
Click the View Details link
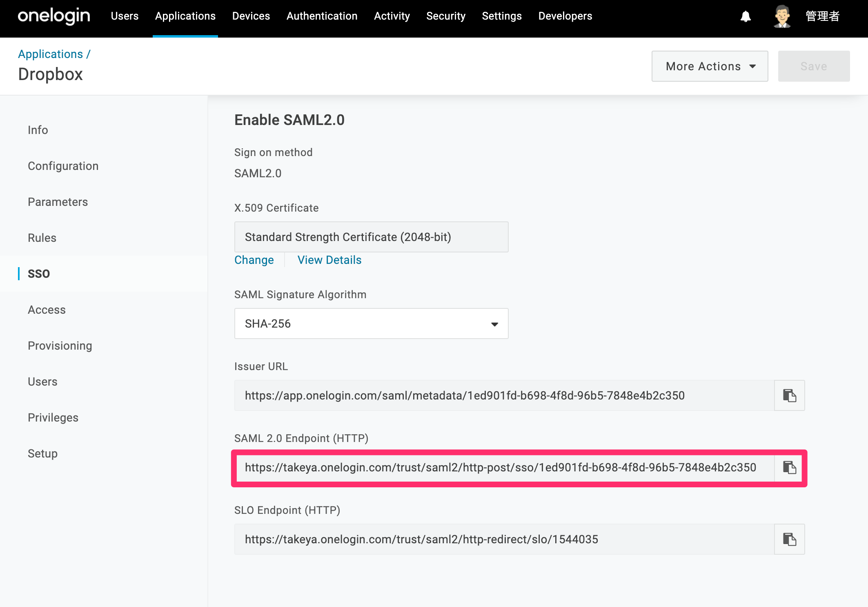click(329, 260)
